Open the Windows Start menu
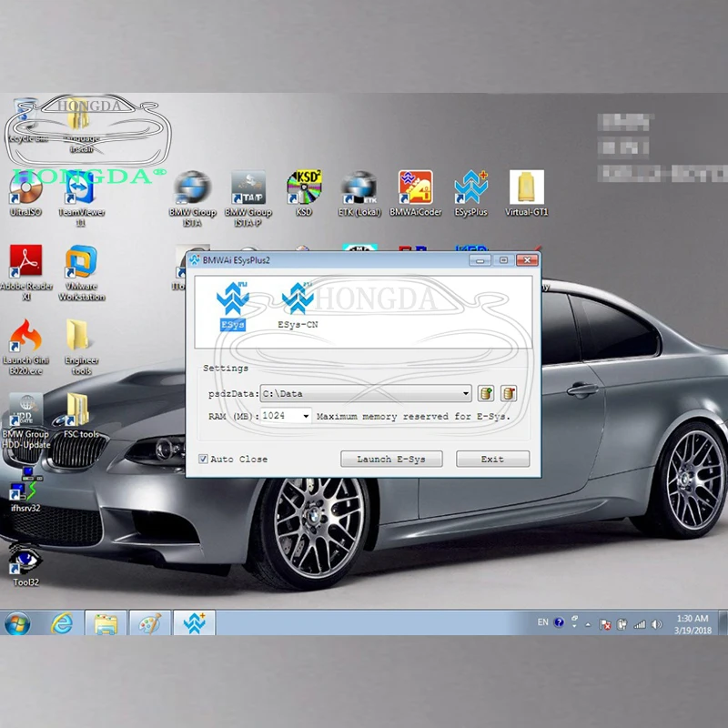 (17, 623)
